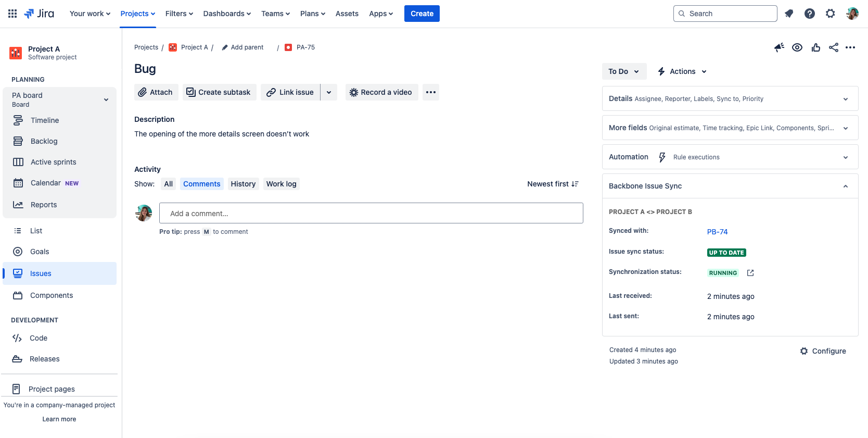
Task: Open synchronization status external link icon
Action: click(750, 273)
